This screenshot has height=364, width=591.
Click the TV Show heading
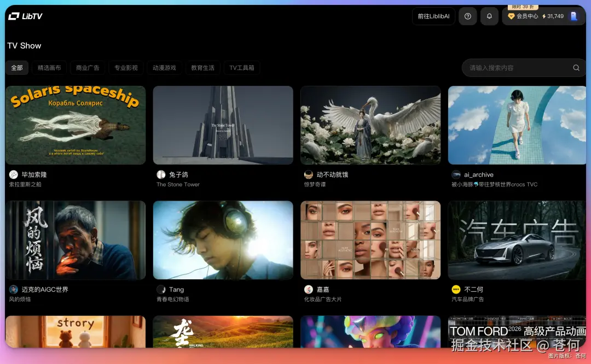click(24, 45)
